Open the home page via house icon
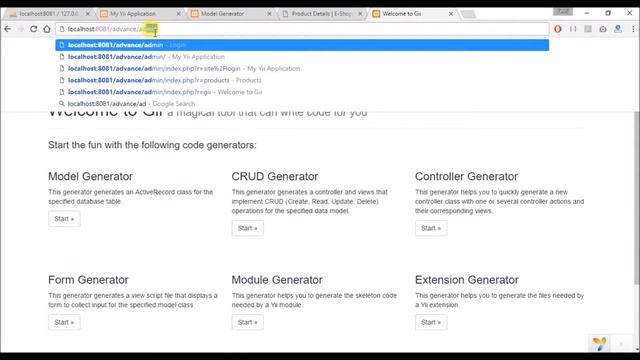The width and height of the screenshot is (640, 360). pyautogui.click(x=47, y=29)
